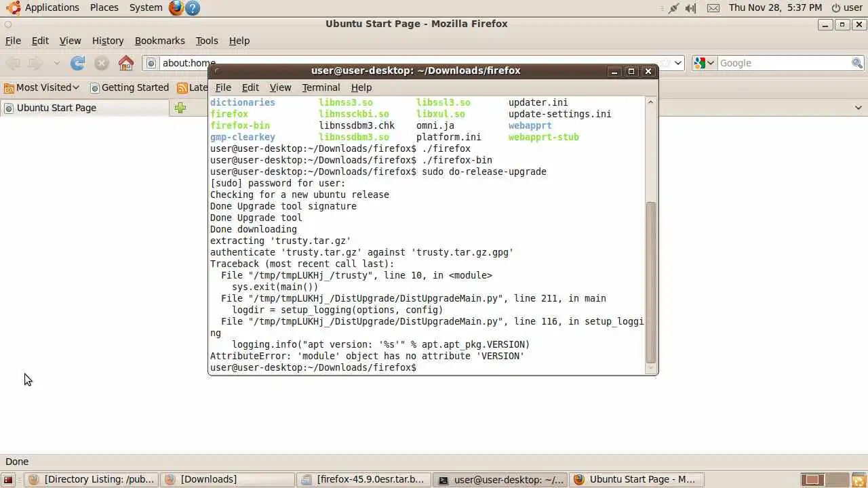Open the help icon in top panel
The image size is (868, 488).
(193, 8)
